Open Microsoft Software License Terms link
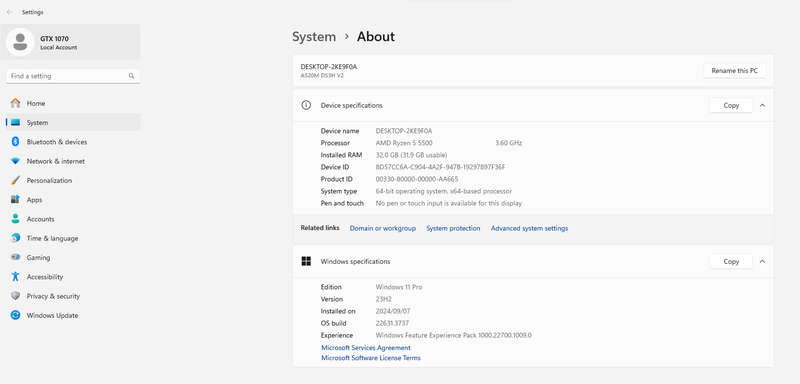800x384 pixels. (x=371, y=358)
